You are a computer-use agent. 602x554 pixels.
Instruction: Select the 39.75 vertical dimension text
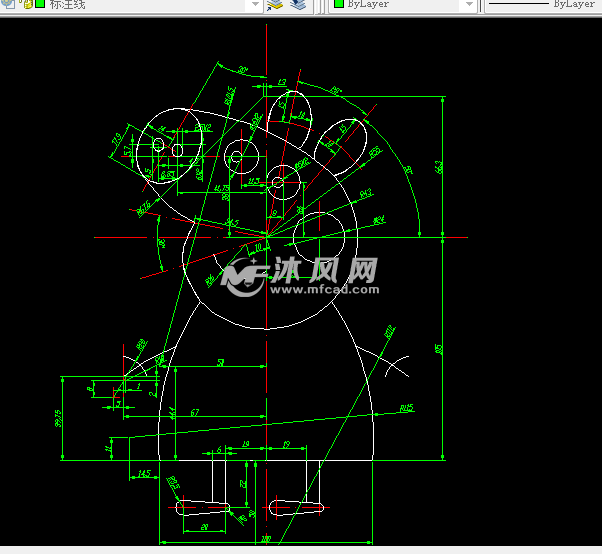tap(58, 418)
